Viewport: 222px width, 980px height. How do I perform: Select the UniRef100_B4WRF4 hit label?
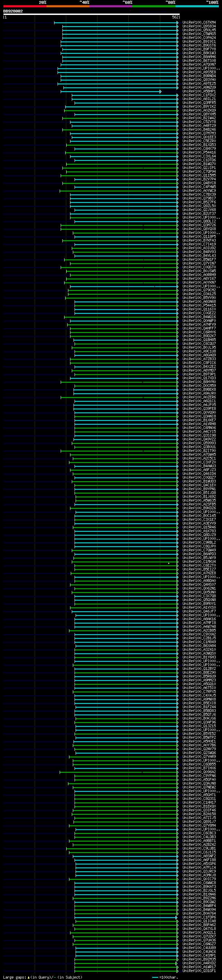[199, 906]
